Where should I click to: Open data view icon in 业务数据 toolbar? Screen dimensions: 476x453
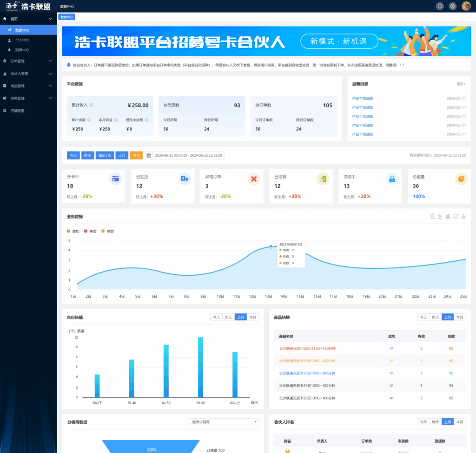pyautogui.click(x=432, y=216)
